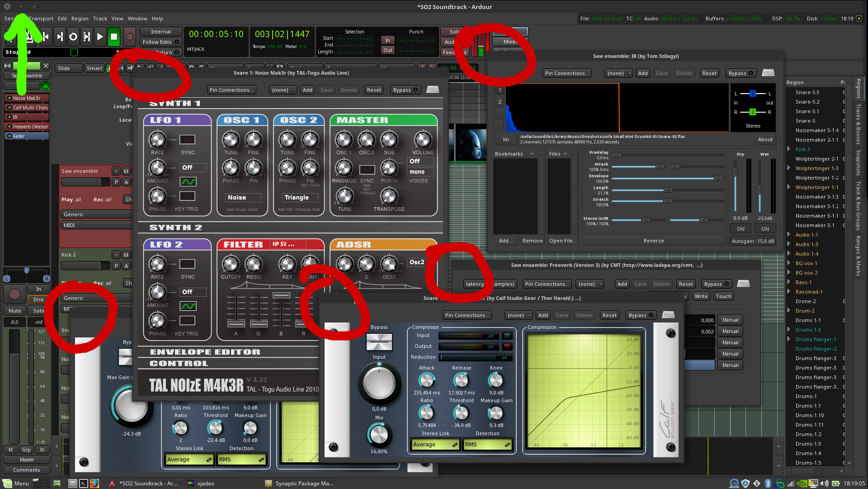Toggle Wet ON button in IR plugin
This screenshot has width=868, height=489.
pos(765,229)
